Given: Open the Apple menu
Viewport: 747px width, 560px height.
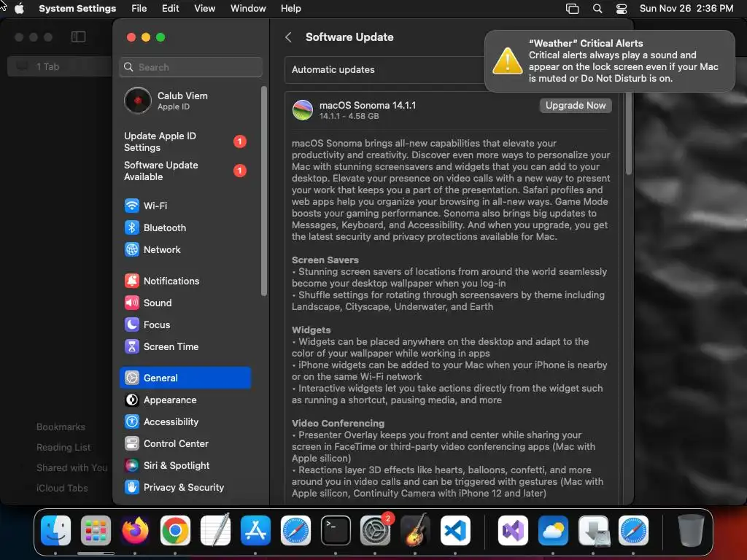Looking at the screenshot, I should point(19,9).
